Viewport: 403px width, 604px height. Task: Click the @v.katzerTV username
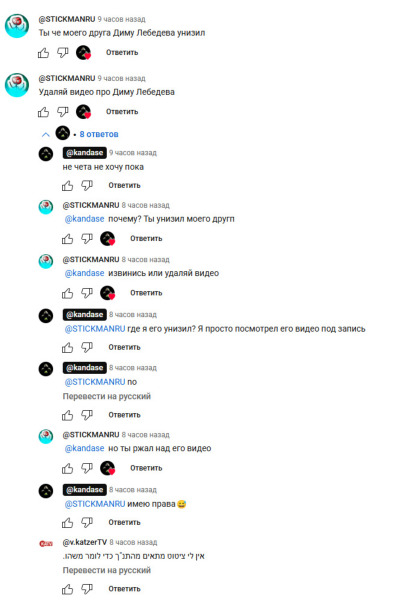(x=85, y=542)
